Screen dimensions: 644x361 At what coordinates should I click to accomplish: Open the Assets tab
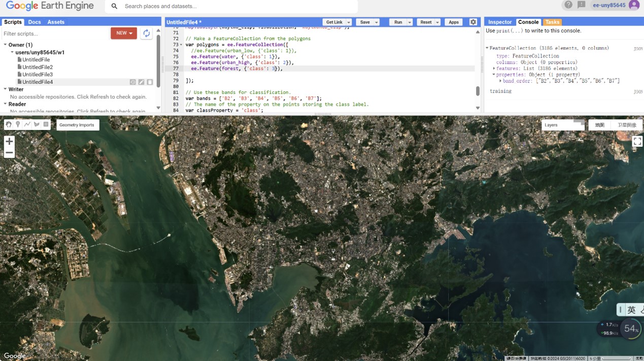click(x=56, y=22)
